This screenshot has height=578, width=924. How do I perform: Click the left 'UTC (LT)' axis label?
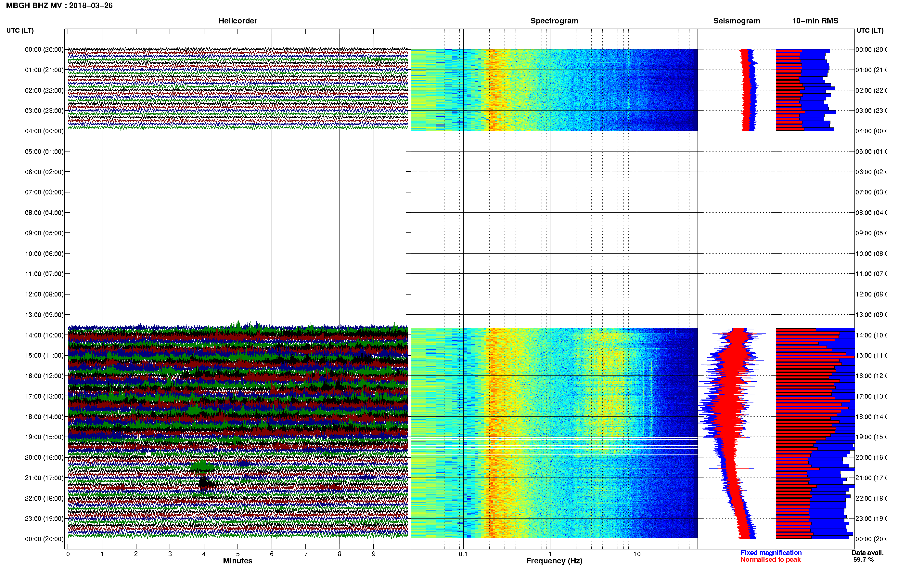point(20,31)
